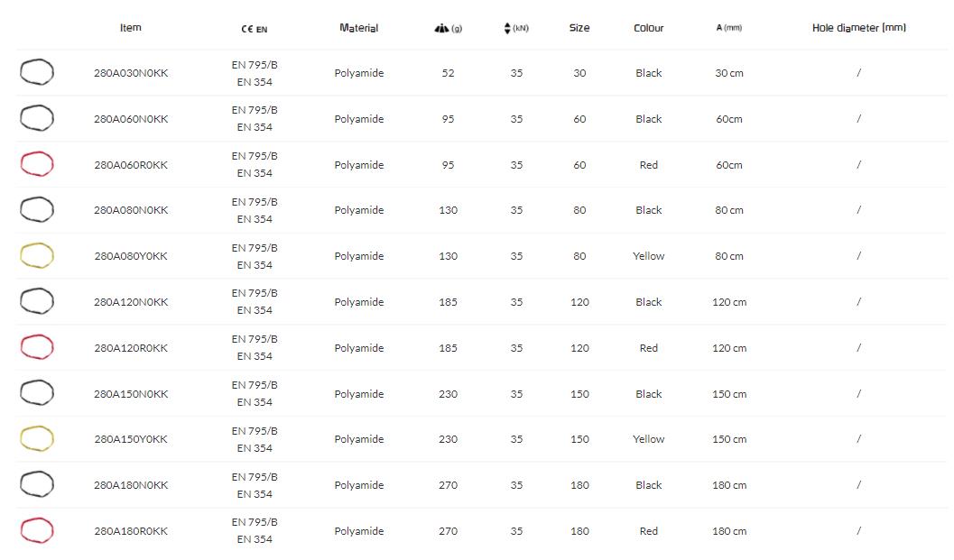Click the Material column header
The height and width of the screenshot is (560, 954).
click(x=358, y=28)
